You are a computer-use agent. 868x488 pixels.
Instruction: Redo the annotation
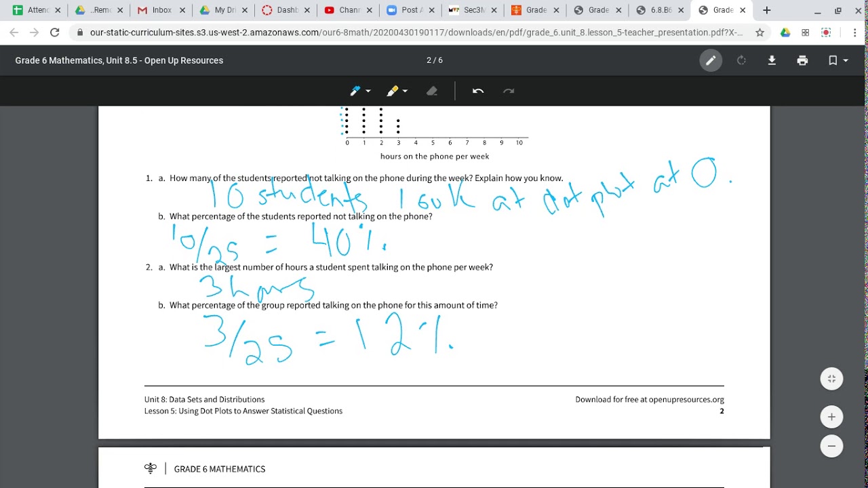[x=509, y=91]
